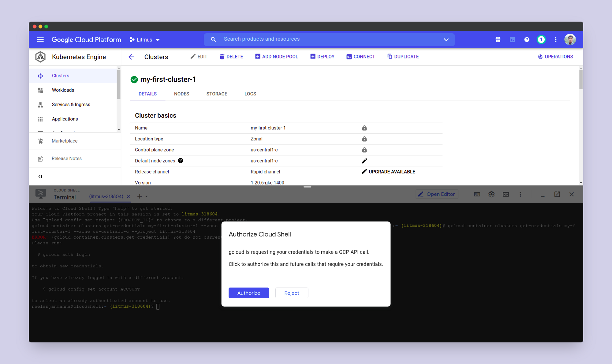
Task: Open Applications in the sidebar
Action: click(73, 119)
